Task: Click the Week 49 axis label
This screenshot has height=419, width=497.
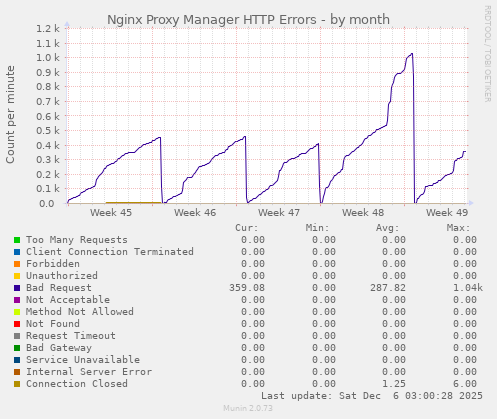Action: (x=447, y=213)
